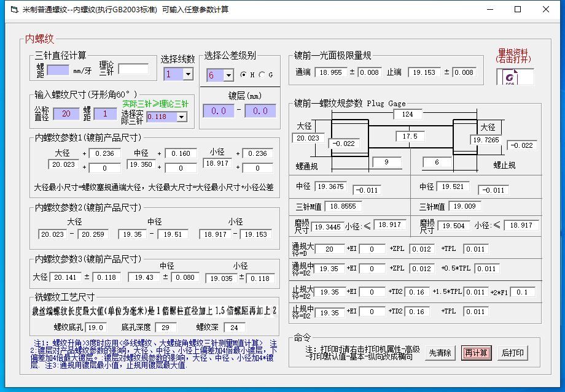Click the first 镀层 0.0 field
Image resolution: width=565 pixels, height=392 pixels.
click(x=219, y=111)
